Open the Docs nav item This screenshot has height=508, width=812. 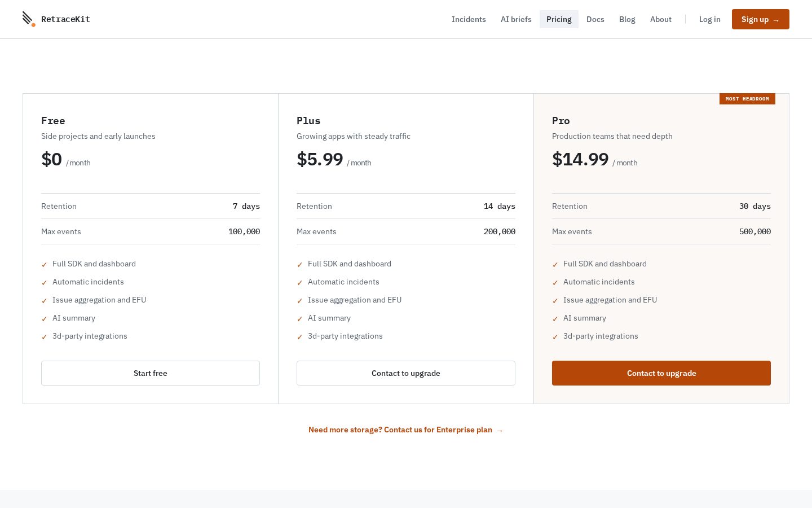coord(595,19)
